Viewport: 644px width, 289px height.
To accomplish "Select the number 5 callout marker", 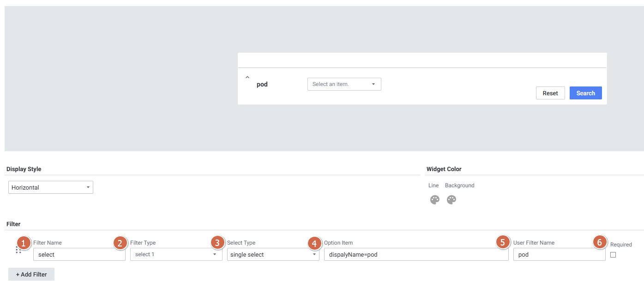I will 503,242.
